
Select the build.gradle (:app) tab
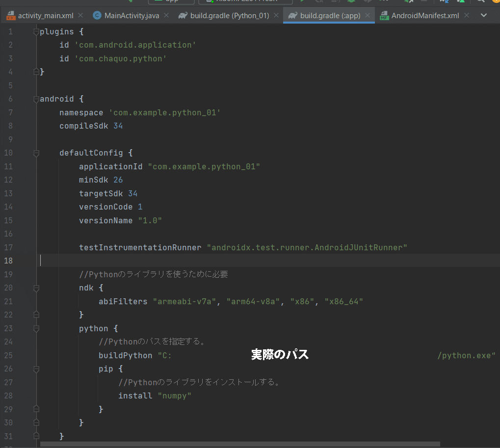(330, 16)
